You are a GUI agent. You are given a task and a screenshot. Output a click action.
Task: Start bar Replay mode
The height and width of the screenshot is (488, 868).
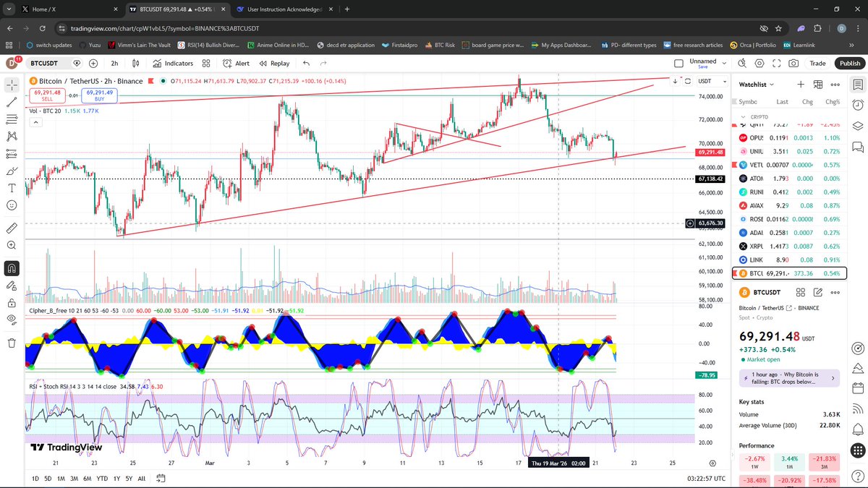(x=274, y=64)
